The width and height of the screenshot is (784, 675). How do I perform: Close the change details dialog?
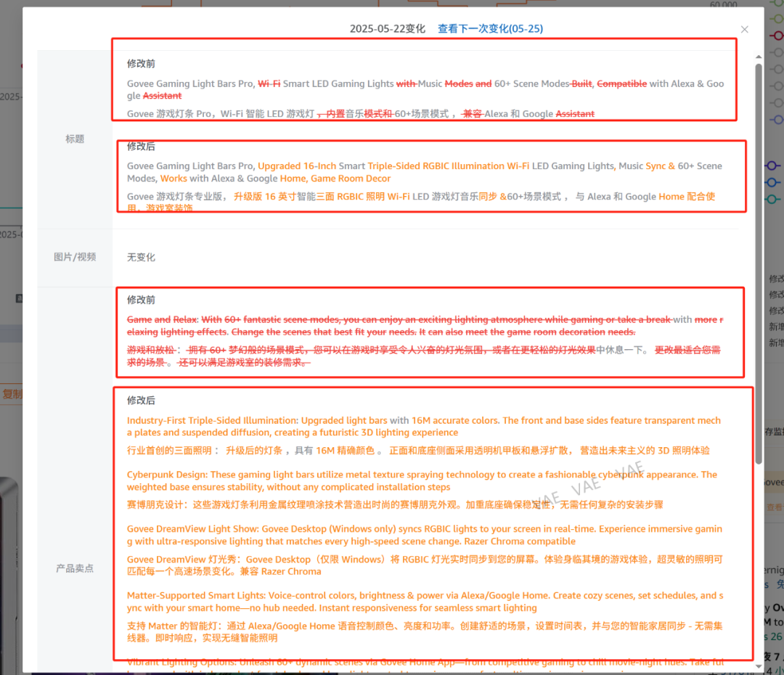click(745, 30)
